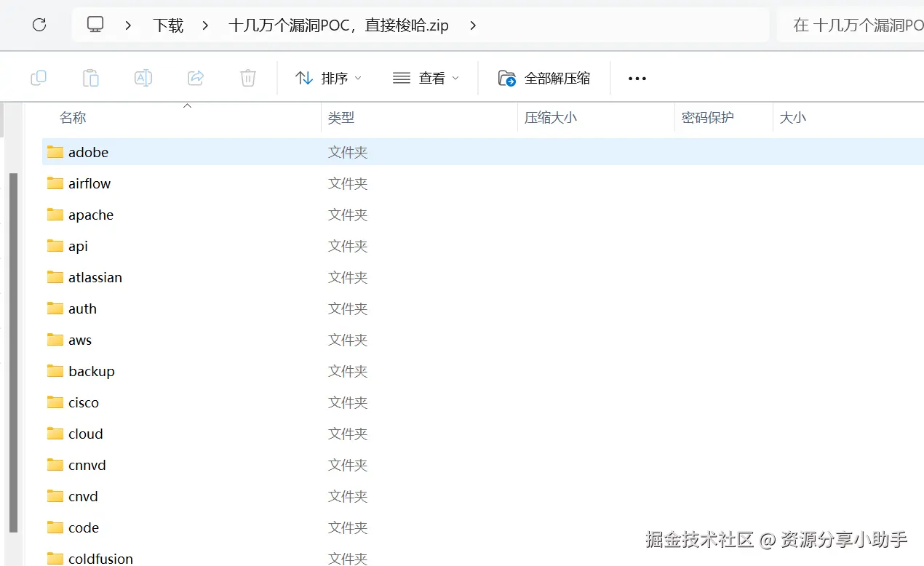Focus the search box for the zip archive
This screenshot has height=566, width=924.
click(851, 25)
